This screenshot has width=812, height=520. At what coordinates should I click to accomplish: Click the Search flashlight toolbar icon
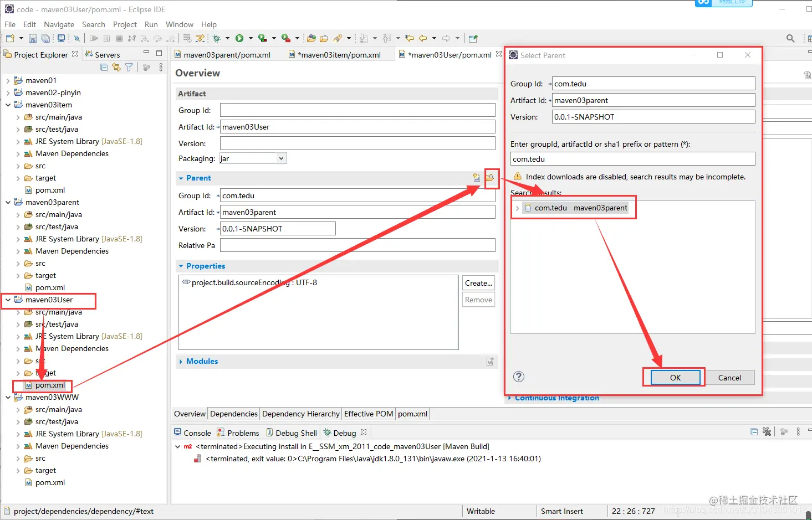point(338,38)
